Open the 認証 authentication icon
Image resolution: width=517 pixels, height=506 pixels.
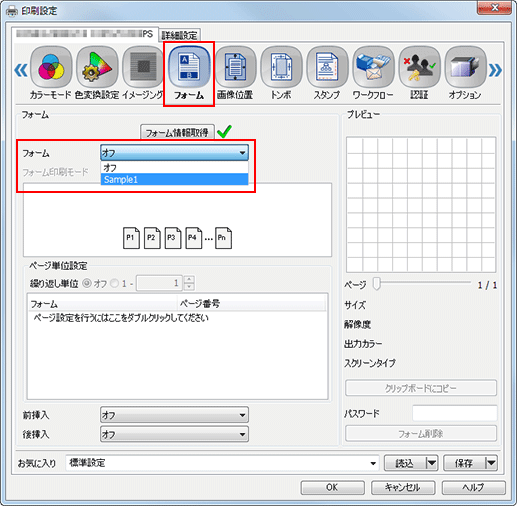(419, 73)
